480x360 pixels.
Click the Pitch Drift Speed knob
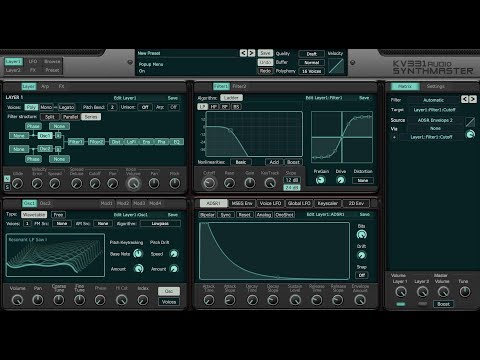coord(174,254)
